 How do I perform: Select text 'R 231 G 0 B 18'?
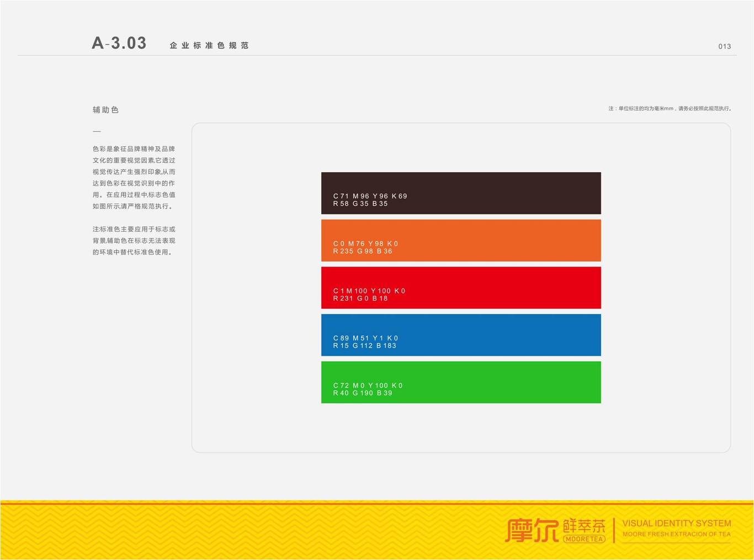pyautogui.click(x=360, y=298)
